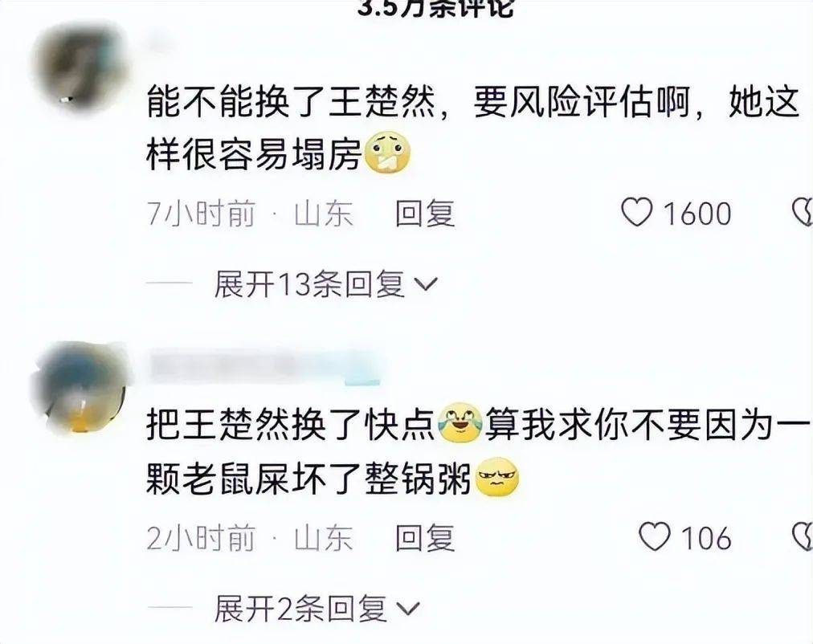The image size is (813, 644).
Task: Open the first commenter's blurred avatar
Action: point(80,66)
